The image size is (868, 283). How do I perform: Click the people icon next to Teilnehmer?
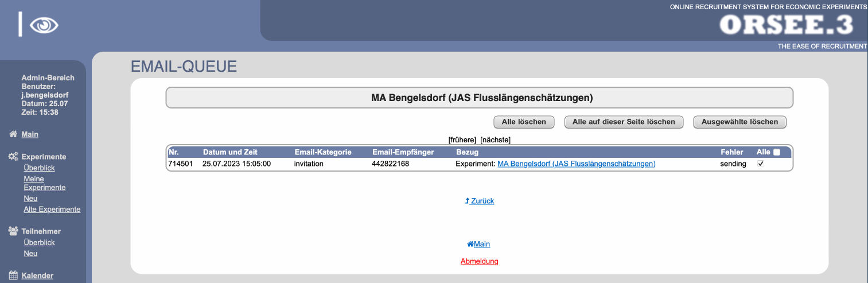pyautogui.click(x=13, y=231)
